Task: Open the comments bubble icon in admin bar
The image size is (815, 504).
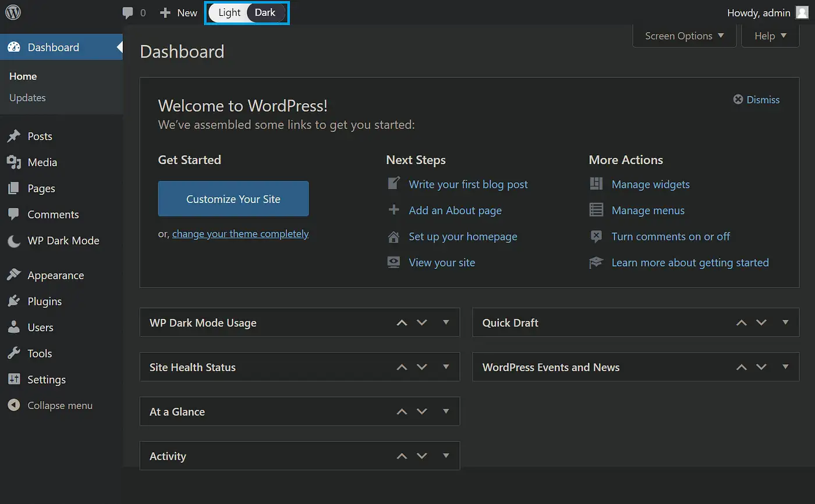Action: pos(127,13)
